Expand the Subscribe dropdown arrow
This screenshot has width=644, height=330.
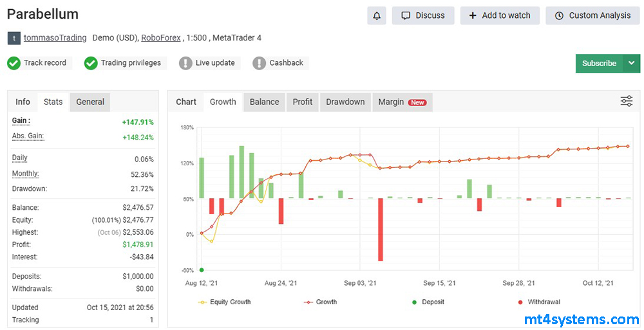(631, 63)
